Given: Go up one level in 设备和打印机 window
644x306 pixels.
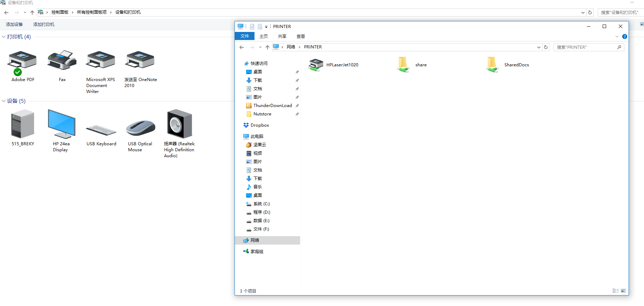Looking at the screenshot, I should pyautogui.click(x=32, y=13).
